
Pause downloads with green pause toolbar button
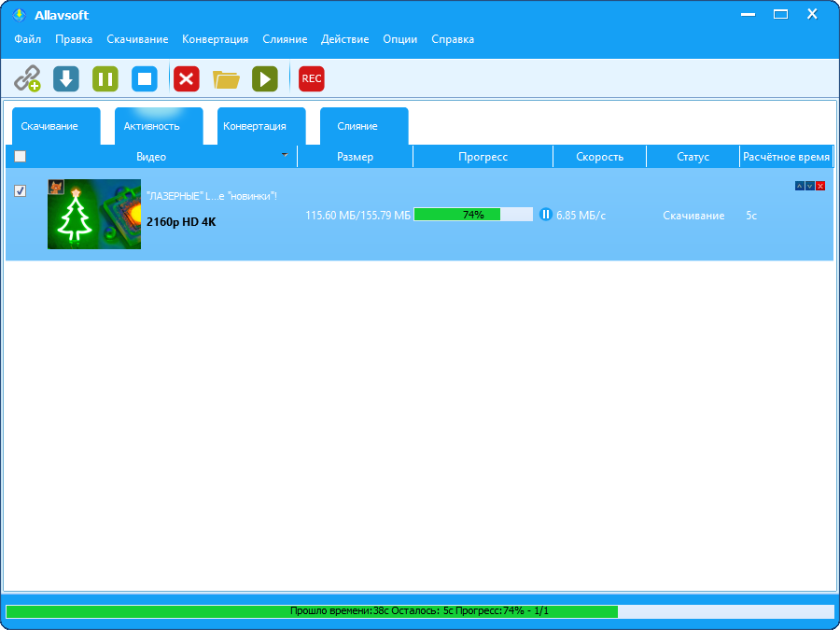[105, 79]
